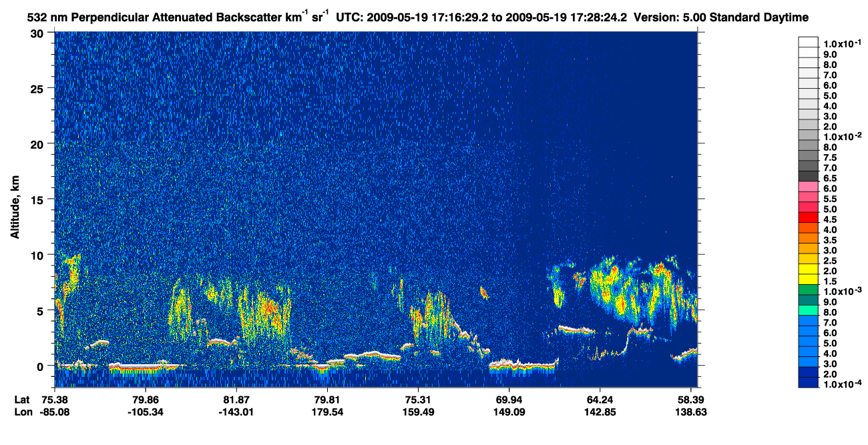The height and width of the screenshot is (445, 868).
Task: Click the pink swatch between 6.0 and 6.5
Action: [x=808, y=185]
